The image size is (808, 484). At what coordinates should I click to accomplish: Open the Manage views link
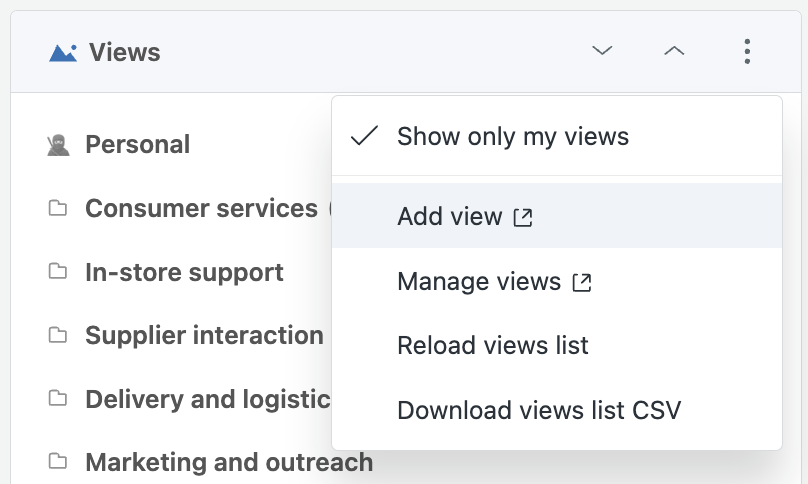tap(557, 281)
